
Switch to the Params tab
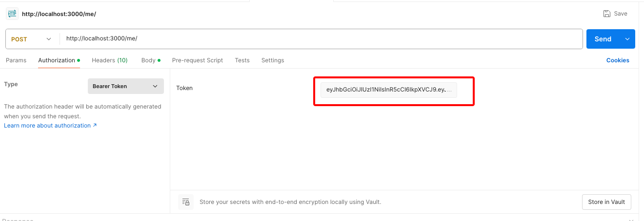[x=16, y=60]
